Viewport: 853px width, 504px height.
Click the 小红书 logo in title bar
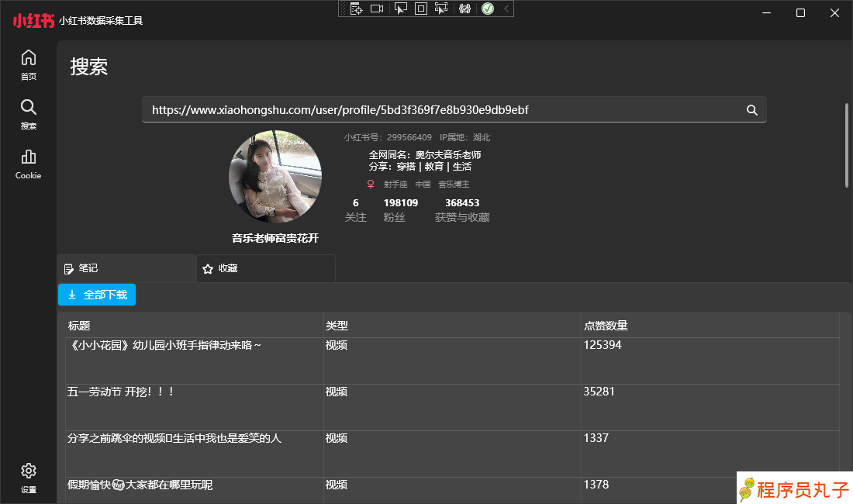coord(33,21)
